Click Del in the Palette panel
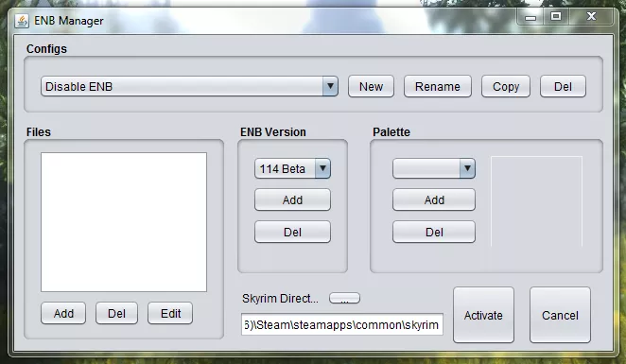Image resolution: width=626 pixels, height=364 pixels. click(x=434, y=232)
